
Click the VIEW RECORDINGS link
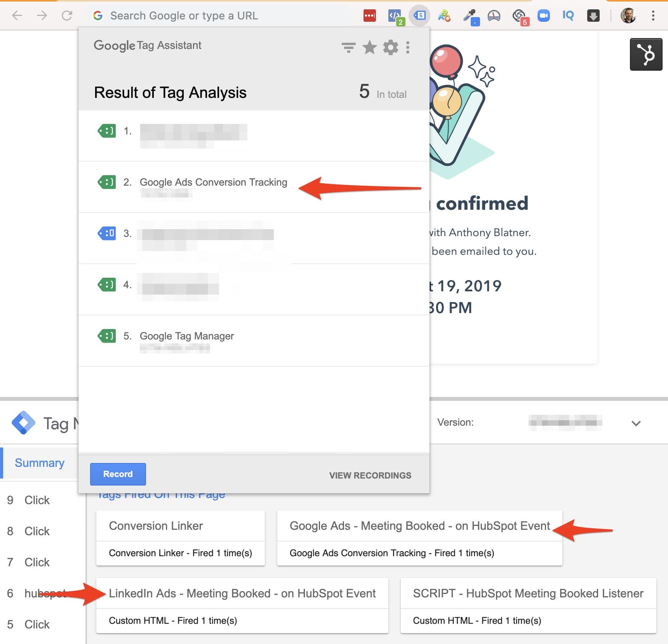pyautogui.click(x=370, y=475)
